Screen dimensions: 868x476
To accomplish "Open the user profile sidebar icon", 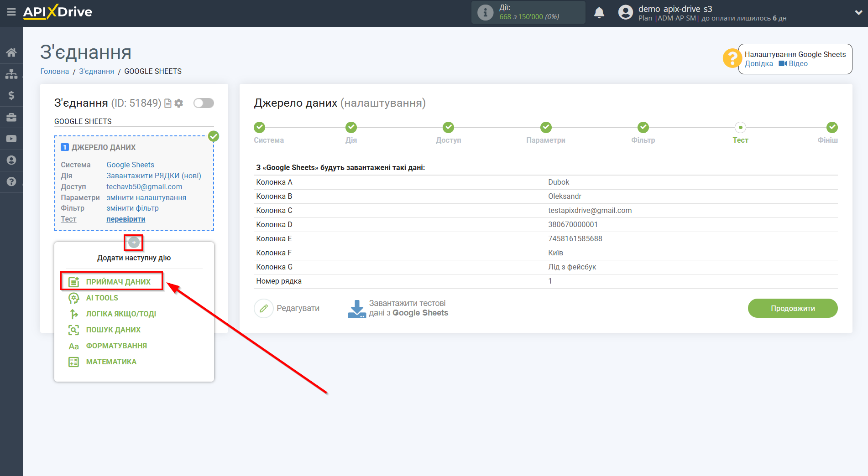I will click(x=11, y=160).
